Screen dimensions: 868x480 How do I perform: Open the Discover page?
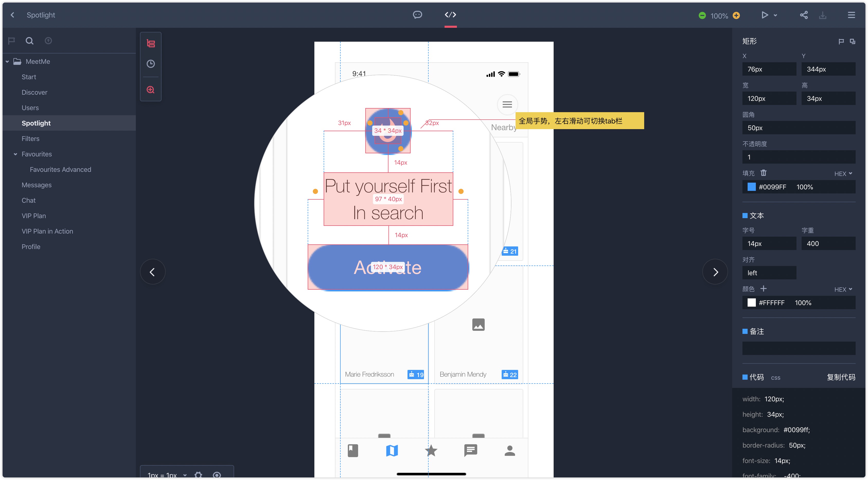[34, 92]
